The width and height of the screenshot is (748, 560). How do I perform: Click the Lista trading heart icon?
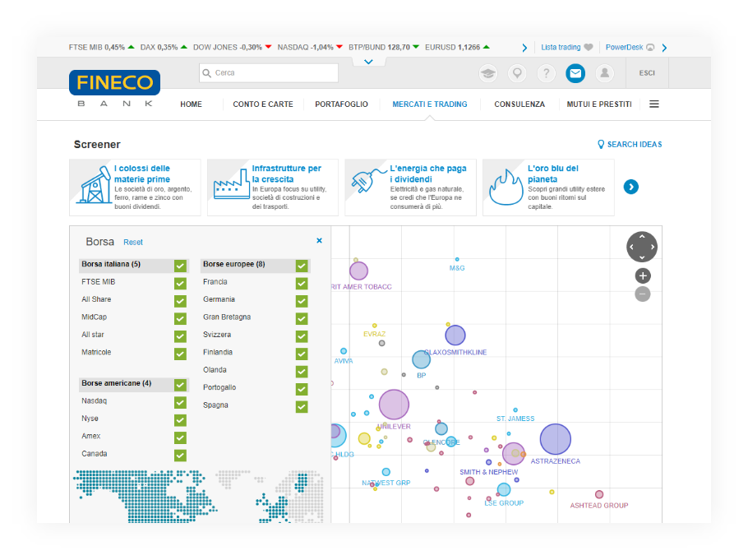[x=589, y=47]
